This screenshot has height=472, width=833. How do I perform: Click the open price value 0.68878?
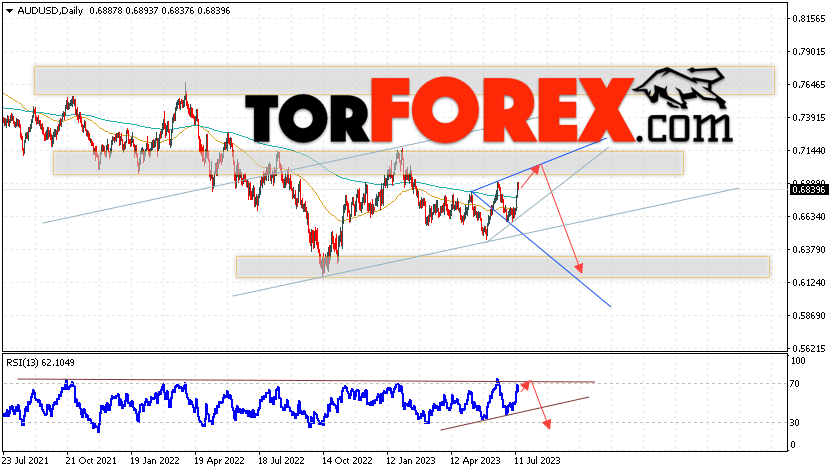point(105,11)
